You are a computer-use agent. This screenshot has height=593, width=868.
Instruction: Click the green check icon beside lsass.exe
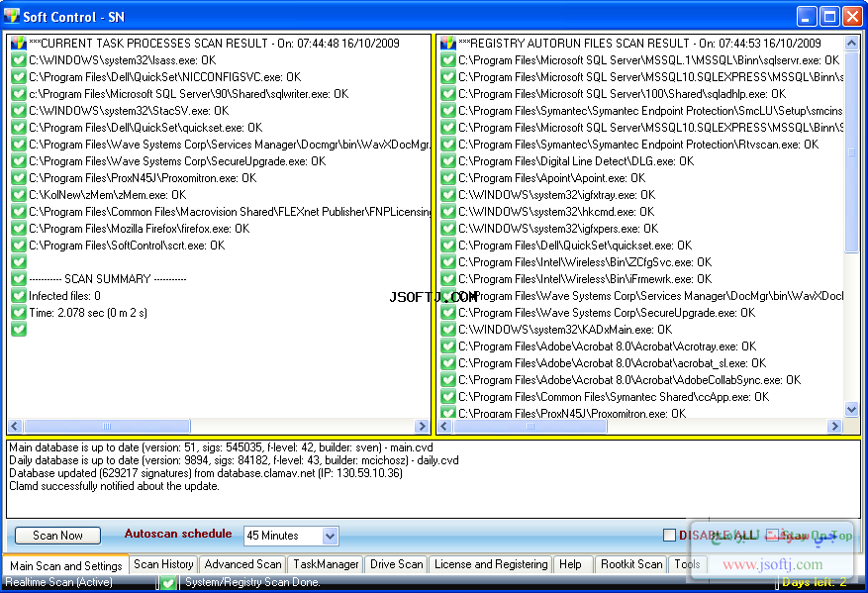pos(18,60)
